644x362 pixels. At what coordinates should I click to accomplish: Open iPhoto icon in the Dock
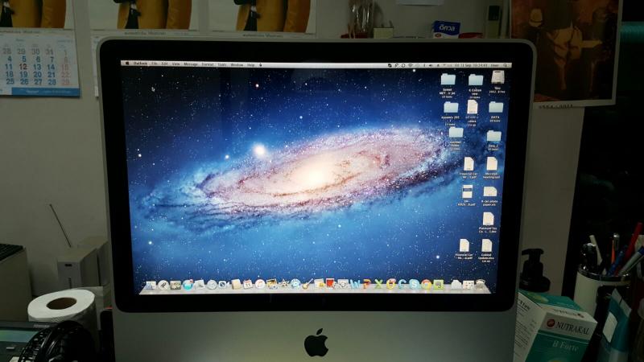pyautogui.click(x=271, y=284)
